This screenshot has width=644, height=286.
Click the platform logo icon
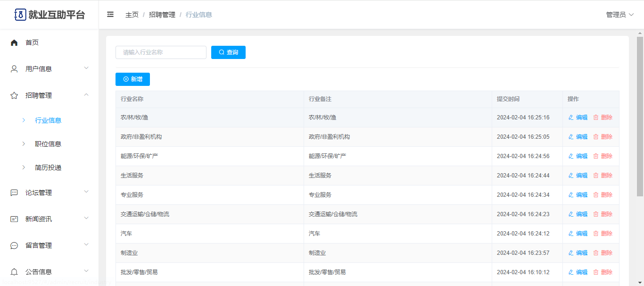(20, 15)
